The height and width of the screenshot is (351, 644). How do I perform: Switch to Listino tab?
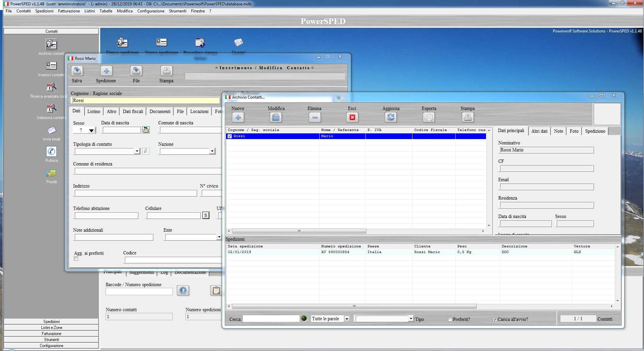click(x=94, y=111)
